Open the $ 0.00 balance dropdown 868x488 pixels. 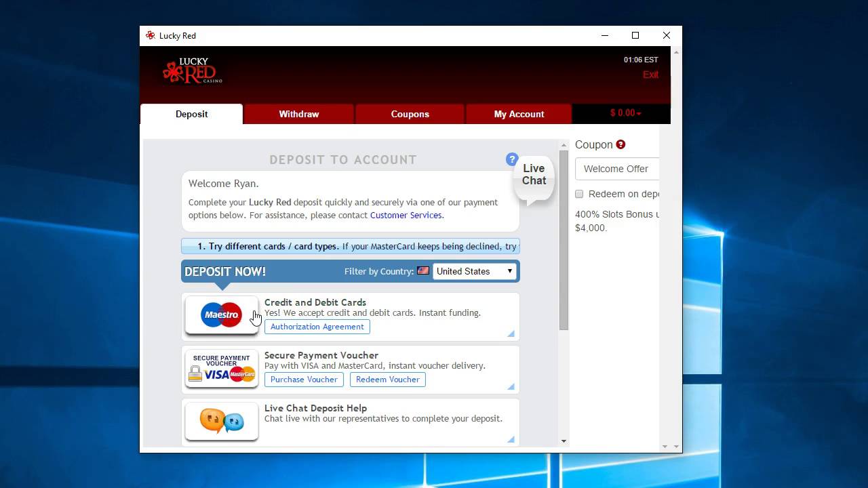pos(625,113)
